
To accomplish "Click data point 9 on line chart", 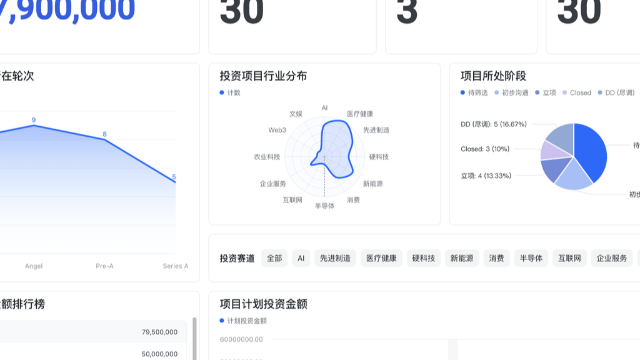I will (x=34, y=126).
